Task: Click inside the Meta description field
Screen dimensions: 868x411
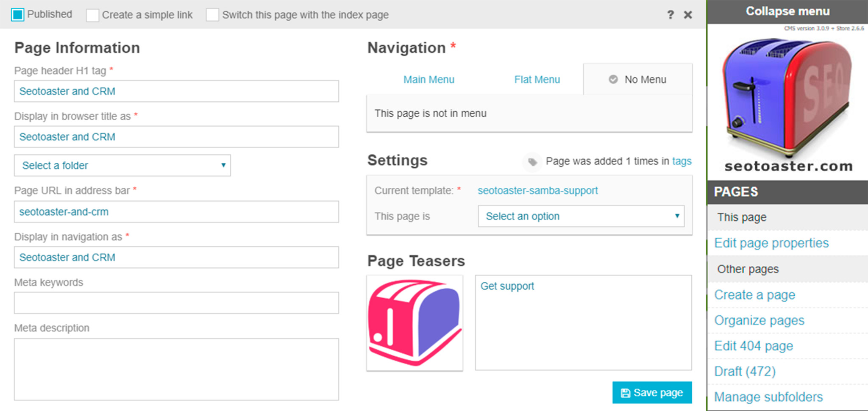Action: (176, 369)
